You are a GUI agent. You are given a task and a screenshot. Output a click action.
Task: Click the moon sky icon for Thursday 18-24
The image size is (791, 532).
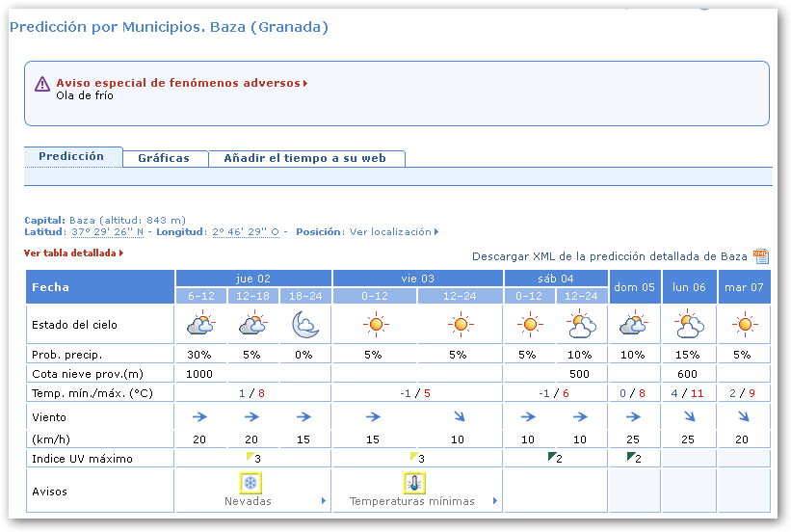point(305,324)
